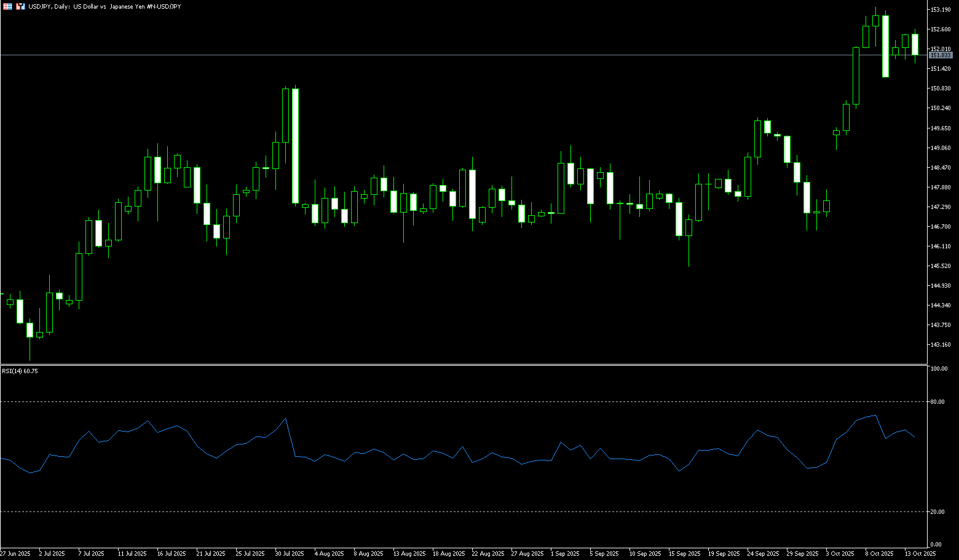Select the 151.833 current price tag
Image resolution: width=959 pixels, height=560 pixels.
coord(941,55)
